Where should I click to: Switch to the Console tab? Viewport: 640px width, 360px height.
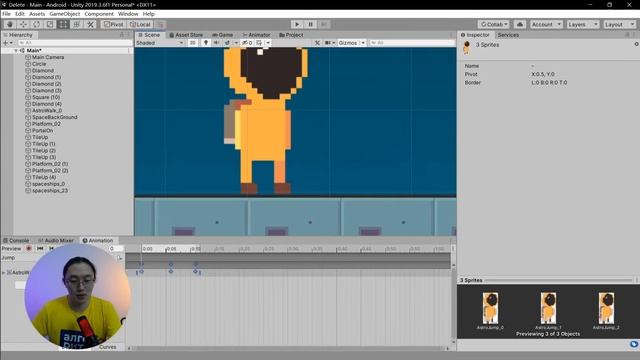[x=16, y=240]
